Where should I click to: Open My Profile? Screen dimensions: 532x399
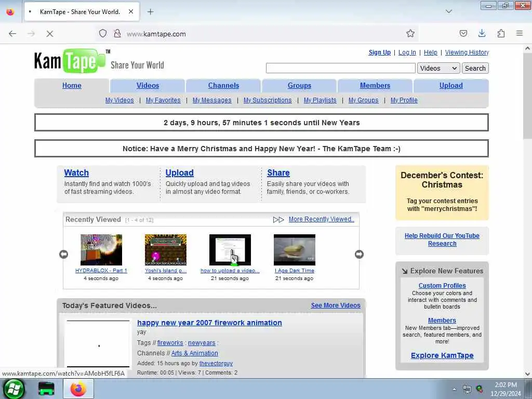pos(404,100)
